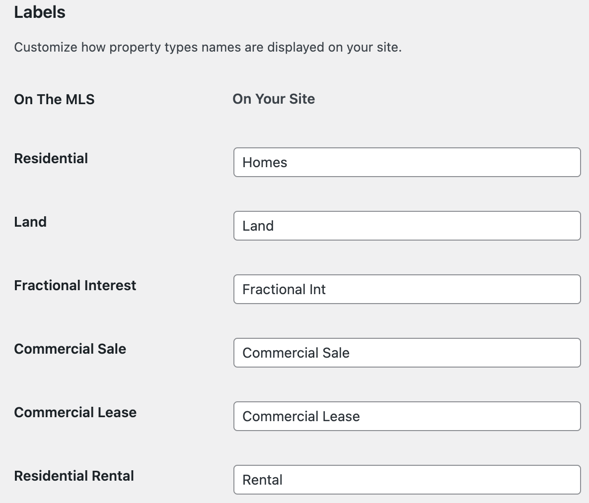Click the On Your Site column header
This screenshot has width=589, height=503.
[273, 99]
